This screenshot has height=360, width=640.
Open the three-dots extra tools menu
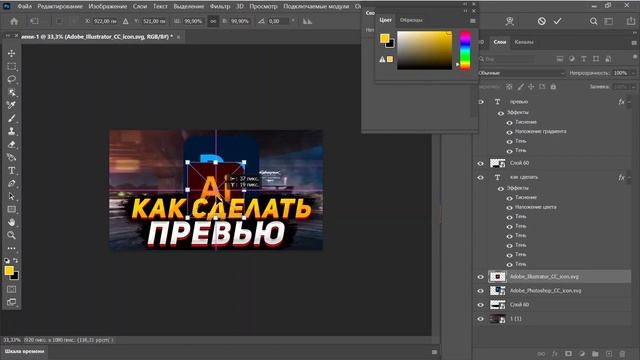coord(11,248)
